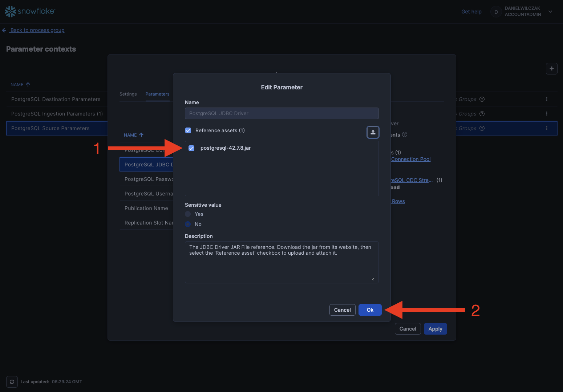
Task: Switch to the Settings tab
Action: tap(128, 94)
